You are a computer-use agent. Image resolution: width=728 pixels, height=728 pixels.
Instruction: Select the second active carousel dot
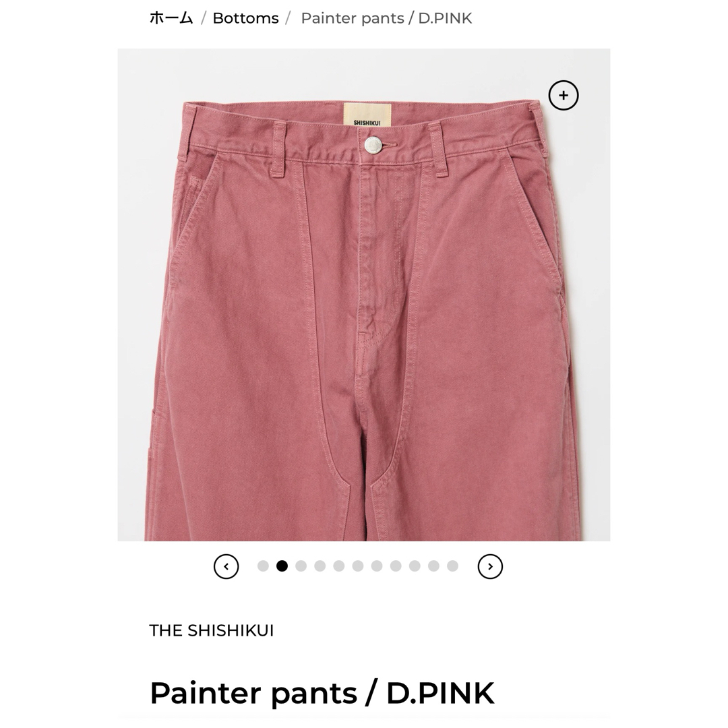[282, 566]
